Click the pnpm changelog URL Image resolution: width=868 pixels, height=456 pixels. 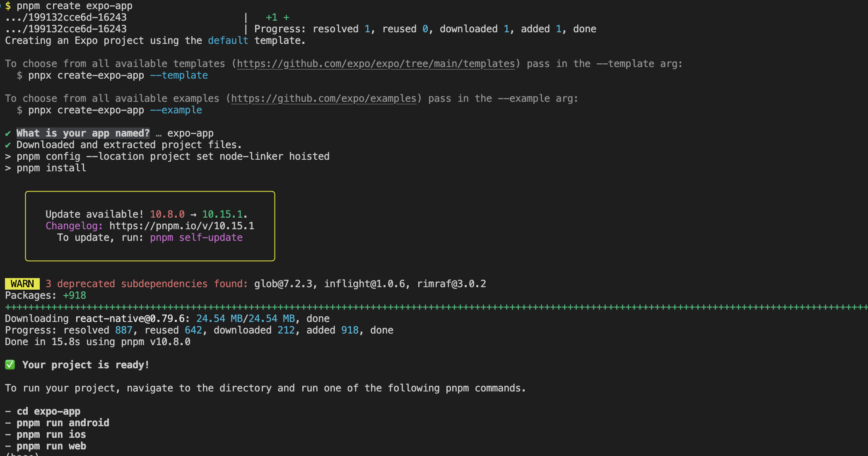[182, 226]
